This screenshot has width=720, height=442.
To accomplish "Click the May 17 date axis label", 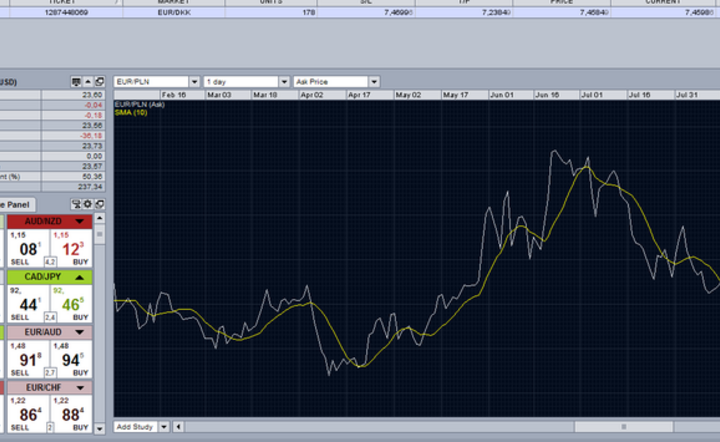I will point(455,95).
